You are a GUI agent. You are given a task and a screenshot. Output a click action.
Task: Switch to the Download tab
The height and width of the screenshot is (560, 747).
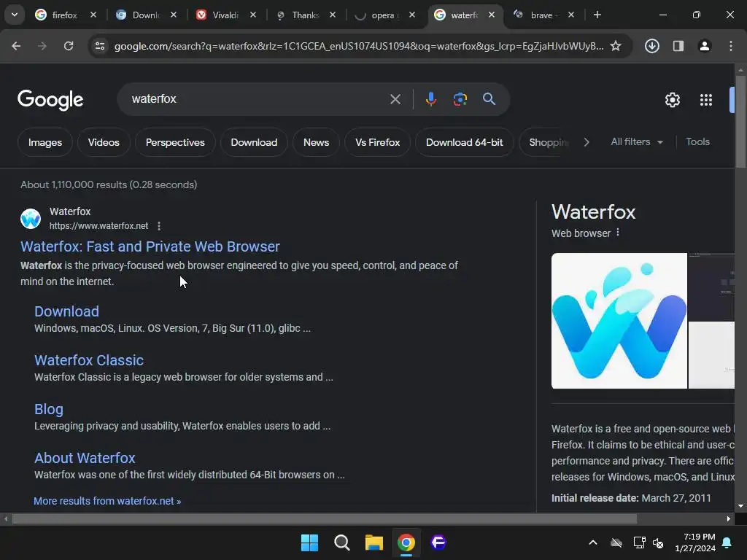[146, 15]
